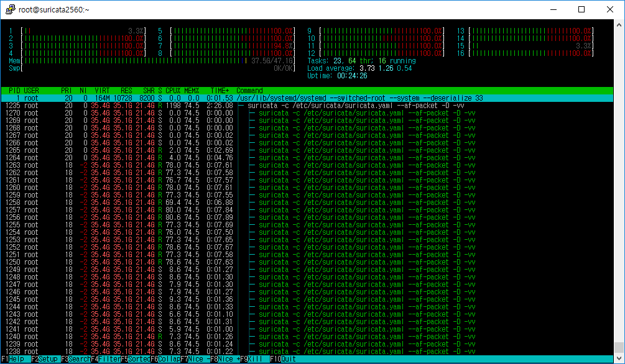Select the suricata thread row PID 1270
Viewport: 625px width, 364px height.
307,113
